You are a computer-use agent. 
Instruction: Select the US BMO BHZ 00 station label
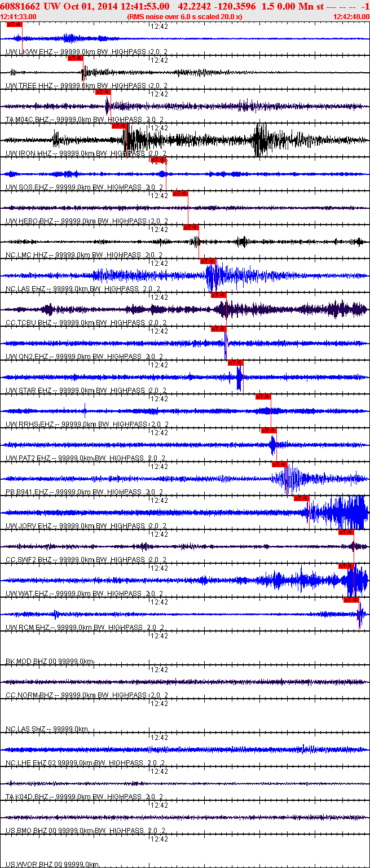coord(86,831)
